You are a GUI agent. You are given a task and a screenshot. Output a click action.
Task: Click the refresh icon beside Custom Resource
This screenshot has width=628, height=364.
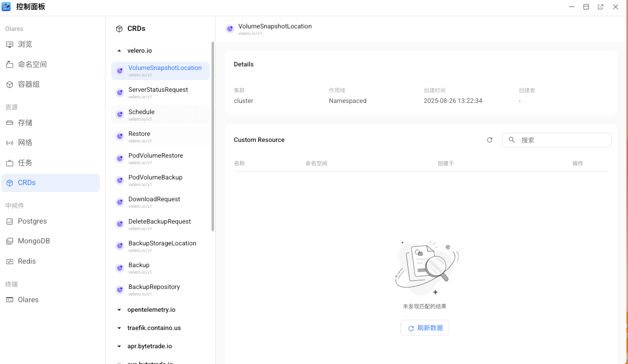coord(490,140)
